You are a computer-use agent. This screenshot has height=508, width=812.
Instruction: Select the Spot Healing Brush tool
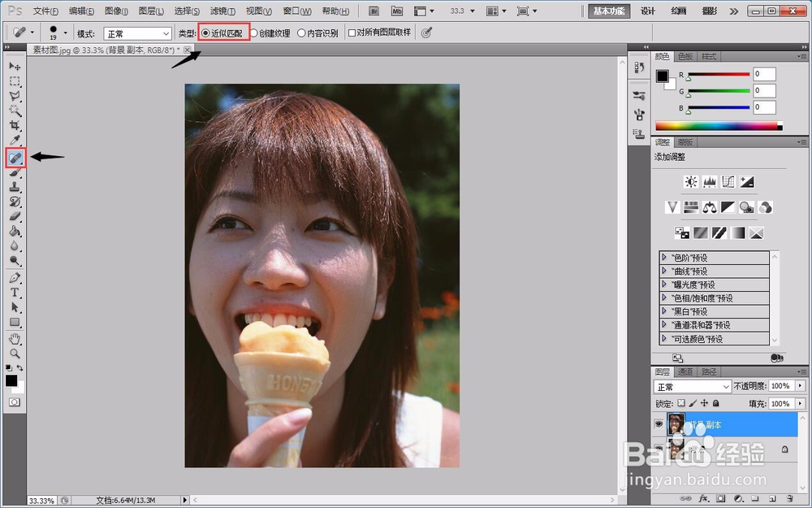point(15,157)
